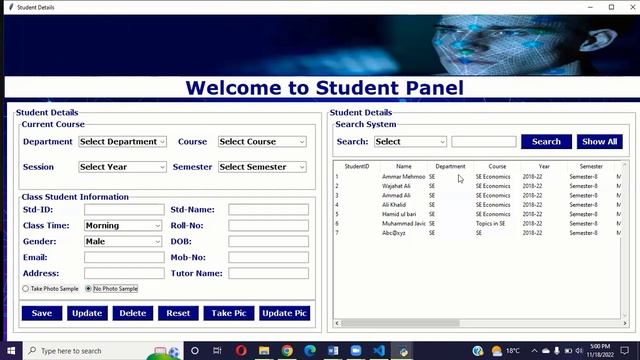The width and height of the screenshot is (640, 360).
Task: Click the Semester column header
Action: pyautogui.click(x=591, y=166)
